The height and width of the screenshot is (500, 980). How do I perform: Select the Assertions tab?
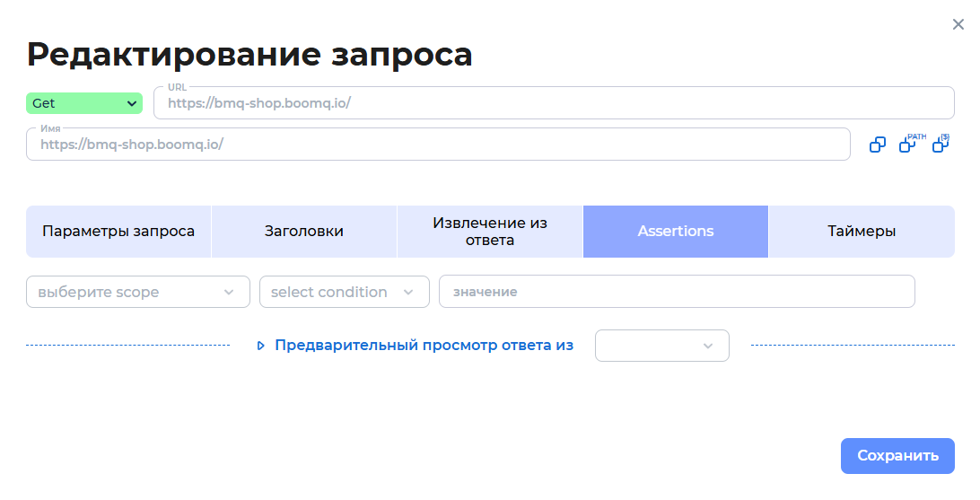click(x=676, y=232)
